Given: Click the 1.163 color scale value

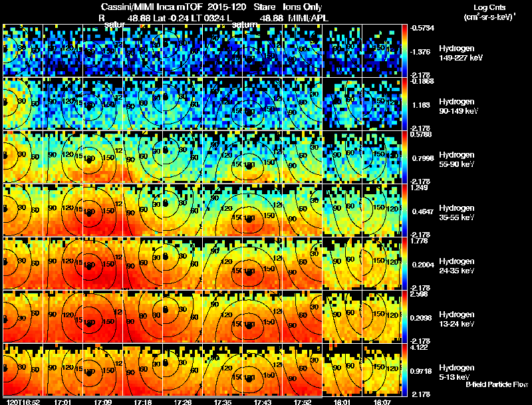Looking at the screenshot, I should click(x=421, y=105).
